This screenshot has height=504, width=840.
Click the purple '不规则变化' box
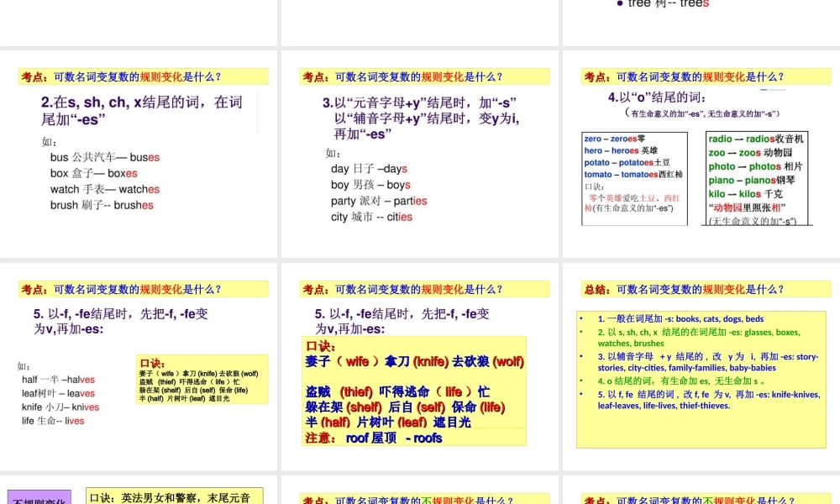(x=39, y=497)
